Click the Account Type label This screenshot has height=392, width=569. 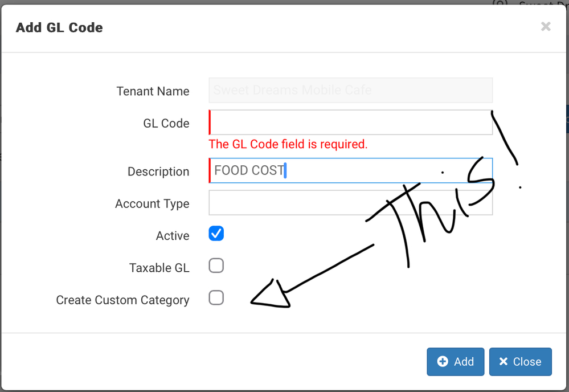tap(152, 204)
